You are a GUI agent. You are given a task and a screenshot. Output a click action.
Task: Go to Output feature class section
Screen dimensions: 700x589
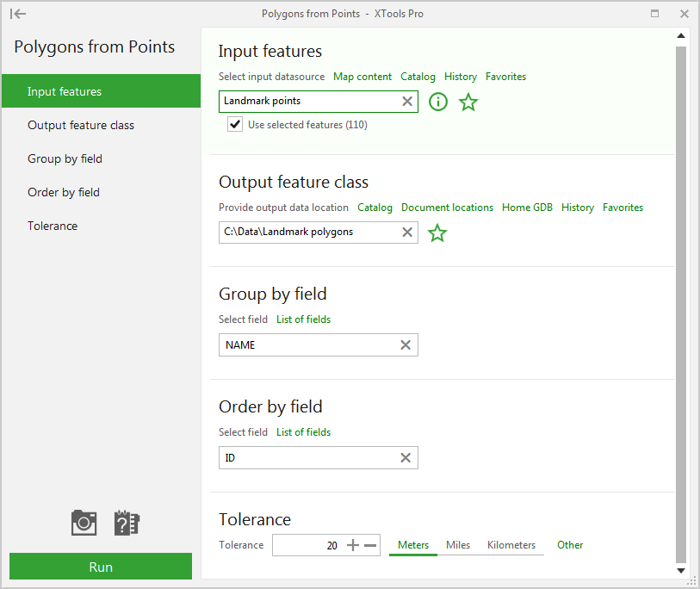click(81, 125)
